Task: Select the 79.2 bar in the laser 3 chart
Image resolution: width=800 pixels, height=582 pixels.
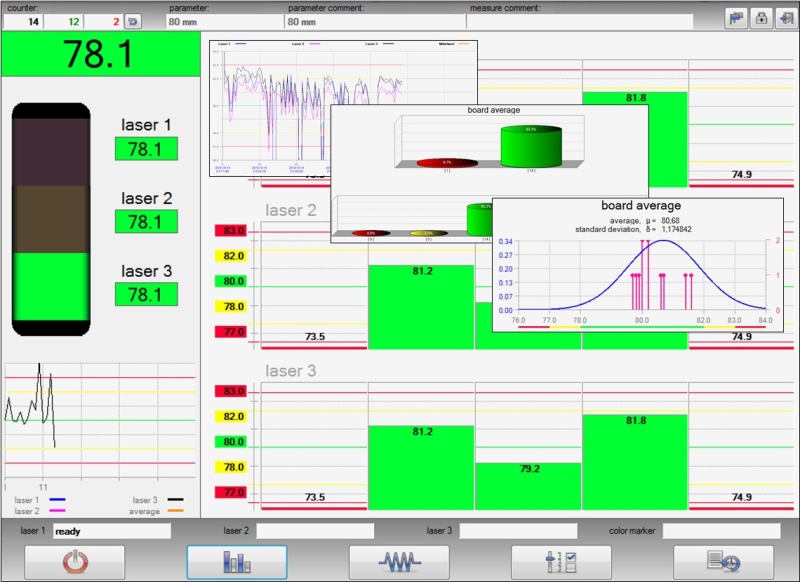Action: (528, 486)
